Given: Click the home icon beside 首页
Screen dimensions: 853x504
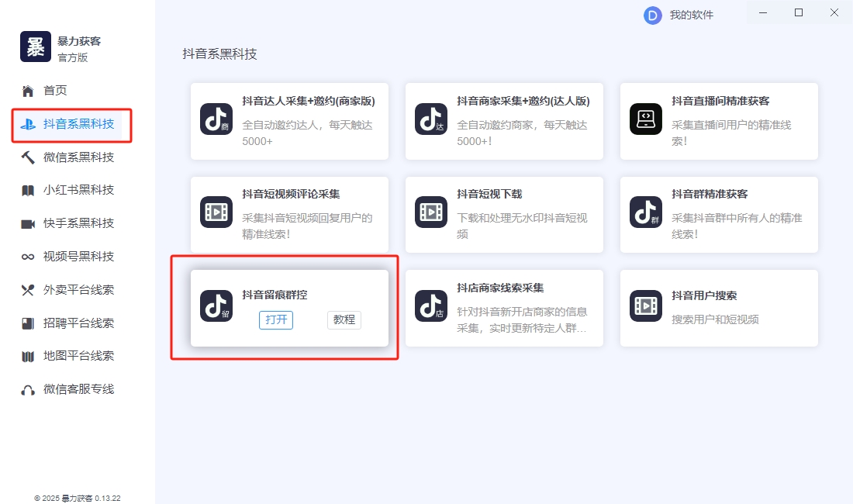Looking at the screenshot, I should [x=28, y=91].
